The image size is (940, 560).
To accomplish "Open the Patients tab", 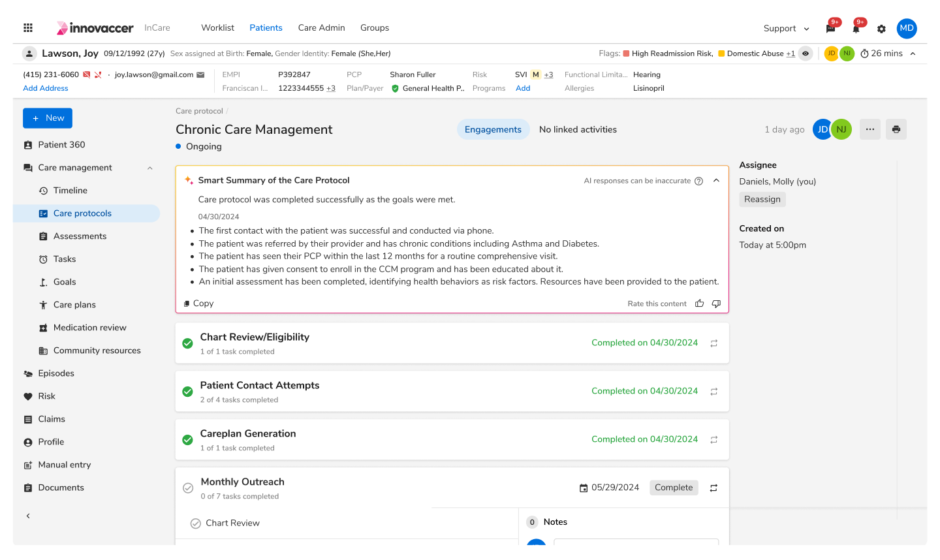I will (266, 28).
